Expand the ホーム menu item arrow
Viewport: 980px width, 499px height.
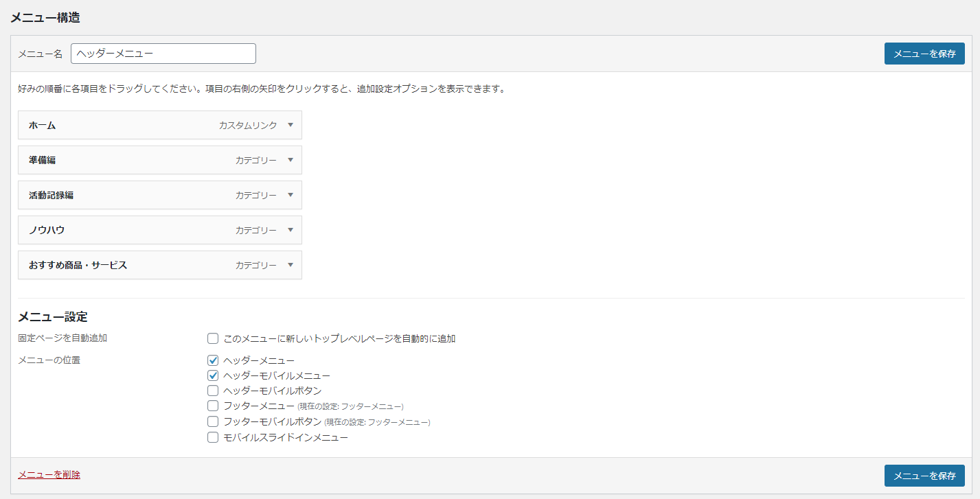pyautogui.click(x=290, y=125)
